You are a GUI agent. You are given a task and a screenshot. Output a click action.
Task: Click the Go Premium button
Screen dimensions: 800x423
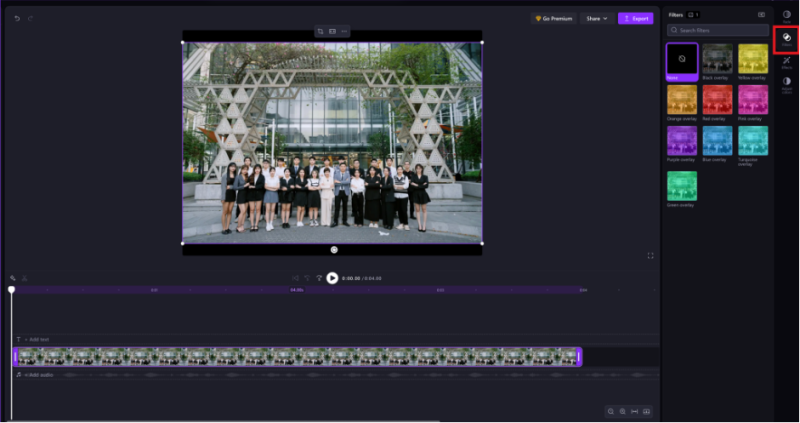[x=554, y=18]
